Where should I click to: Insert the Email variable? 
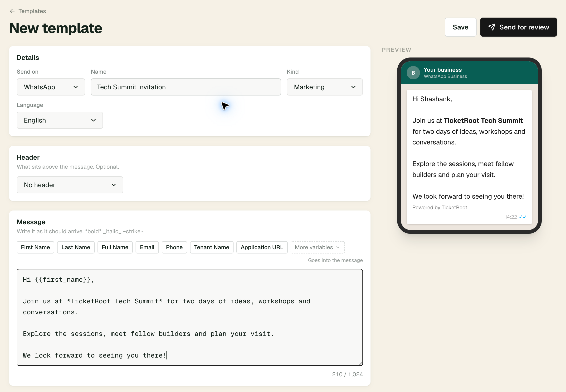click(147, 247)
